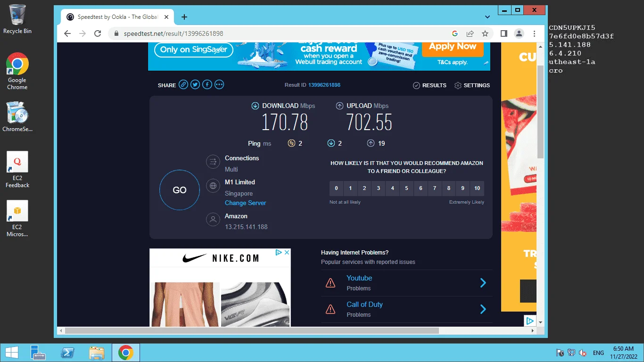Viewport: 644px width, 362px height.
Task: Open the RESULTS page
Action: pos(429,85)
